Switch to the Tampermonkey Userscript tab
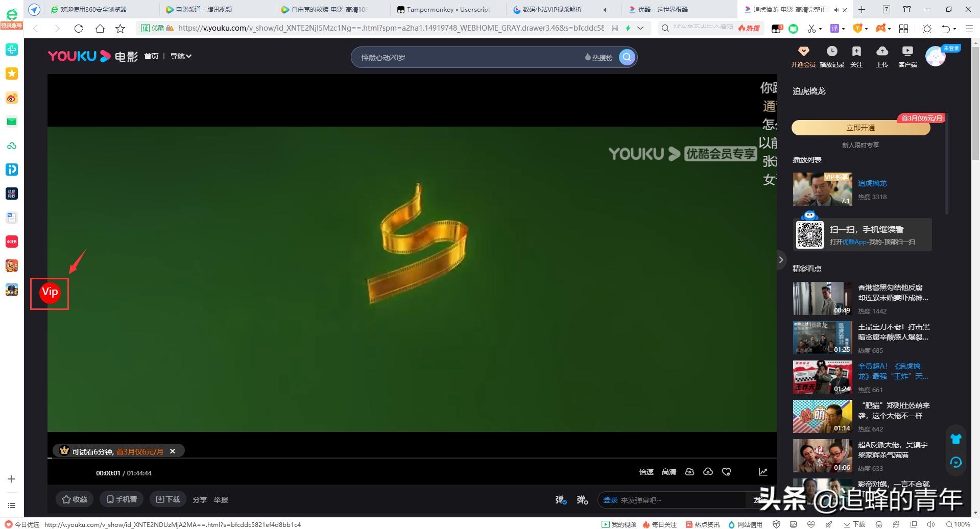The width and height of the screenshot is (980, 529). (x=448, y=10)
